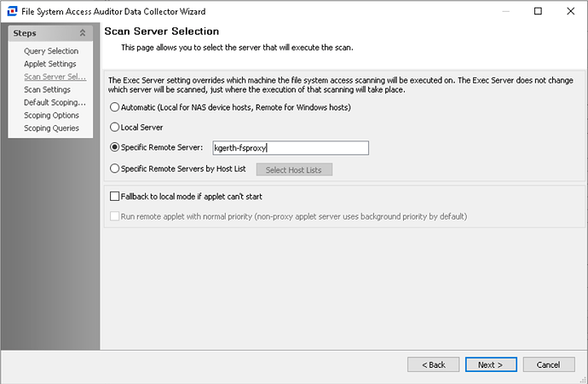Screen dimensions: 588x384
Task: Click the Select Host Lists button
Action: tap(294, 169)
